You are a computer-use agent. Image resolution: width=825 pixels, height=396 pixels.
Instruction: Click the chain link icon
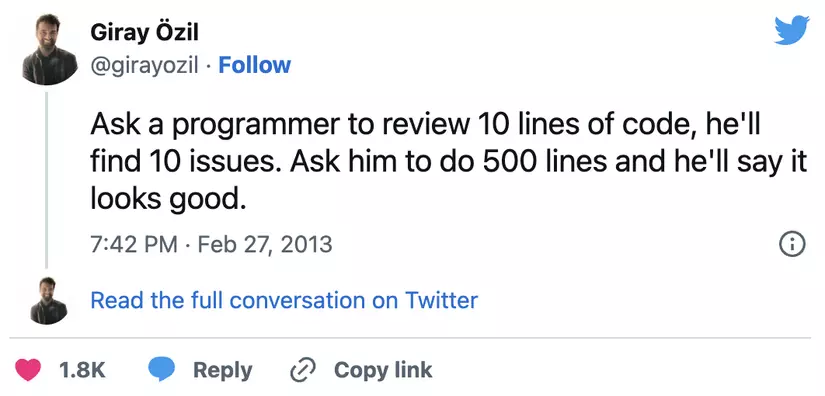coord(303,370)
